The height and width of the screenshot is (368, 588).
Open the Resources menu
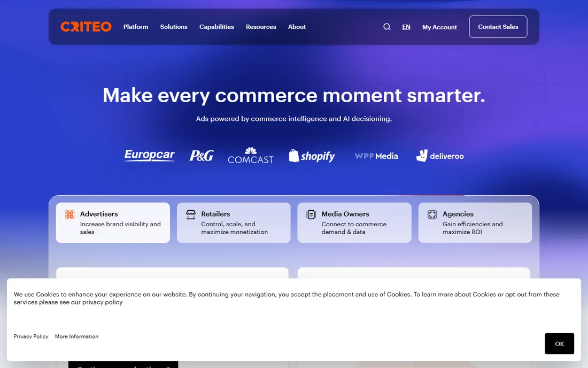click(261, 27)
